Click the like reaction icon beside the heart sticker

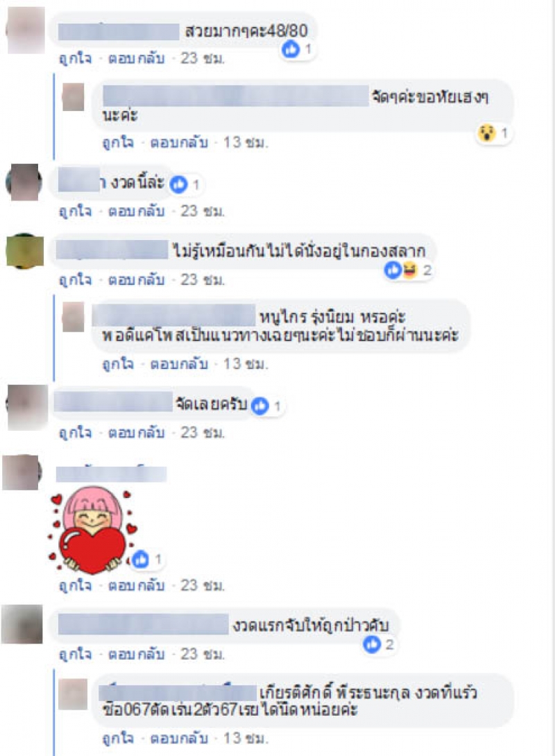(x=141, y=559)
